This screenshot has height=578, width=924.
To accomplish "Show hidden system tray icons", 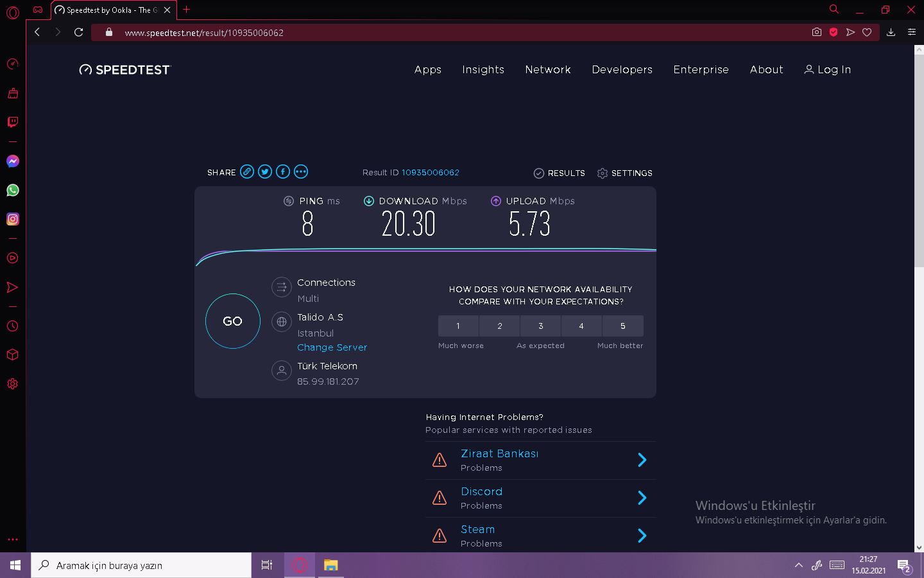I will coord(798,565).
